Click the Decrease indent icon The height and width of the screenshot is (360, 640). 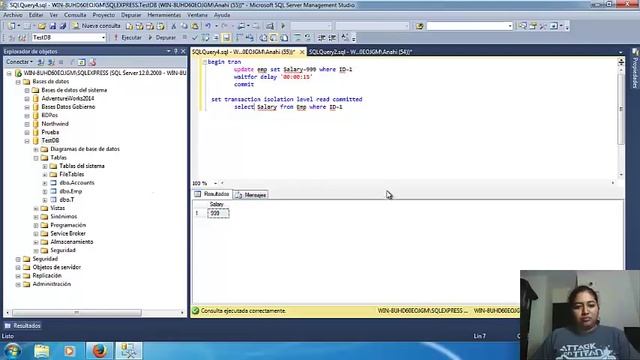coord(322,38)
